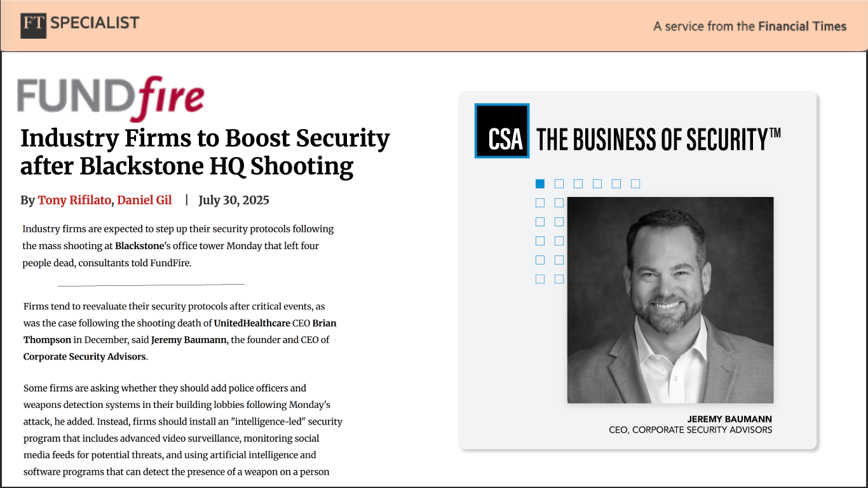Screen dimensions: 868x488
Task: Click the 'July 30, 2025' date
Action: pyautogui.click(x=234, y=200)
